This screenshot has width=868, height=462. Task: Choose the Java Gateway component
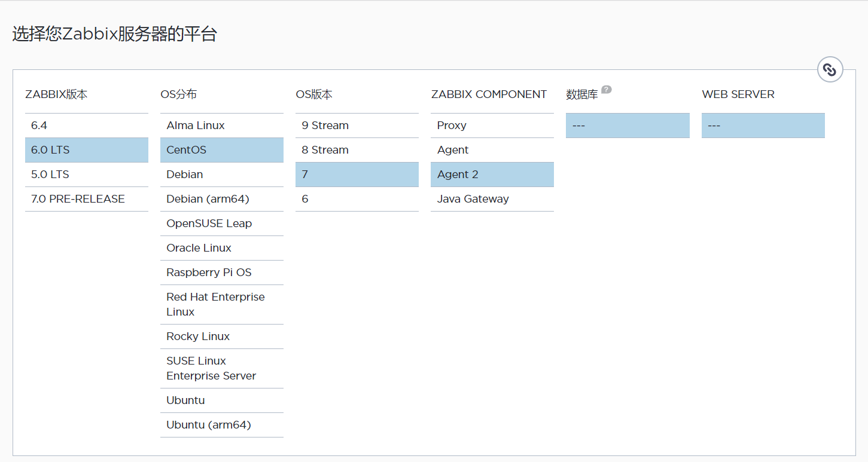click(x=492, y=199)
